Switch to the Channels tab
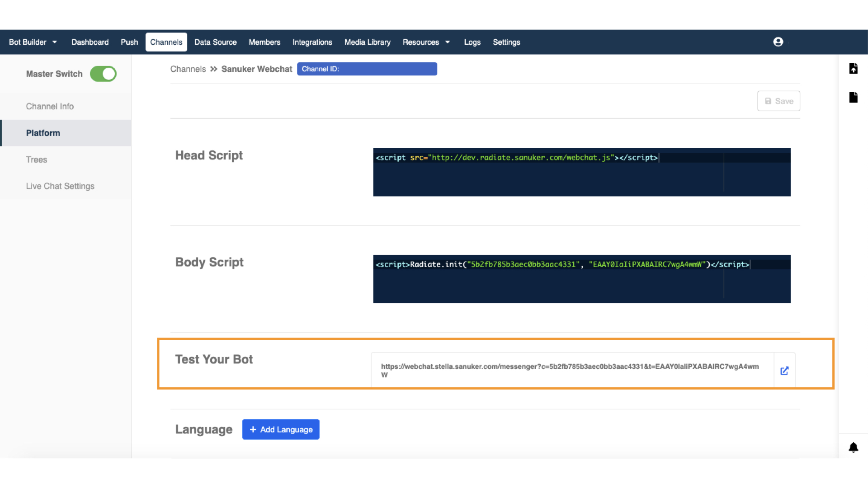The height and width of the screenshot is (488, 868). coord(166,42)
